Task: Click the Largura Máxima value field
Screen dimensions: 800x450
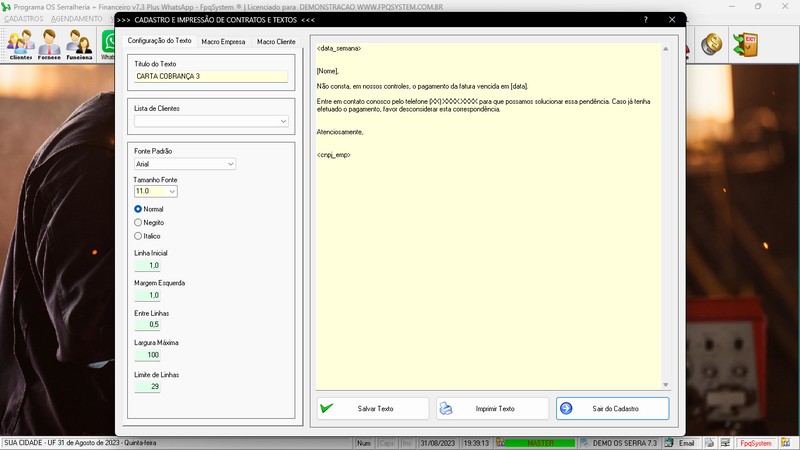Action: 147,355
